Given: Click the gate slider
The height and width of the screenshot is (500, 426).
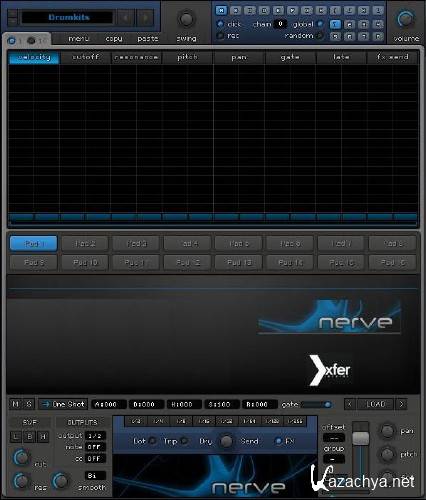Looking at the screenshot, I should pos(317,405).
